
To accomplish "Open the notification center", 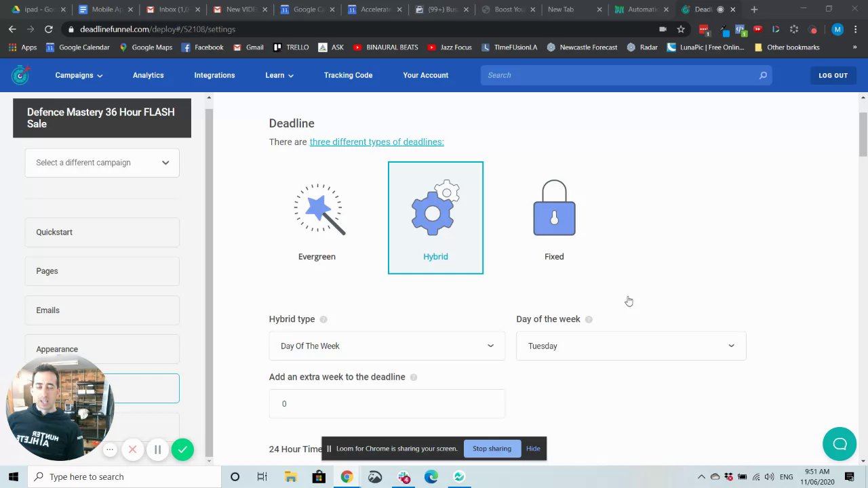I will tap(849, 476).
